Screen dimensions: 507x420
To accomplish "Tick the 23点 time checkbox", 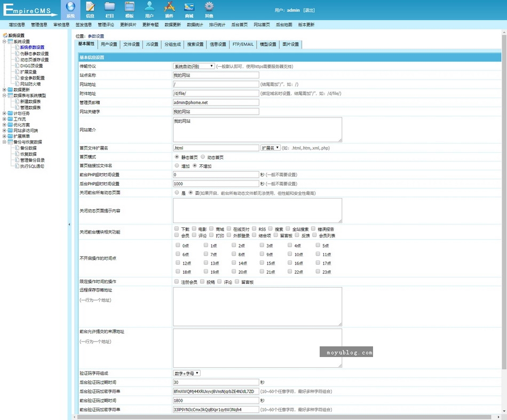I will (318, 272).
